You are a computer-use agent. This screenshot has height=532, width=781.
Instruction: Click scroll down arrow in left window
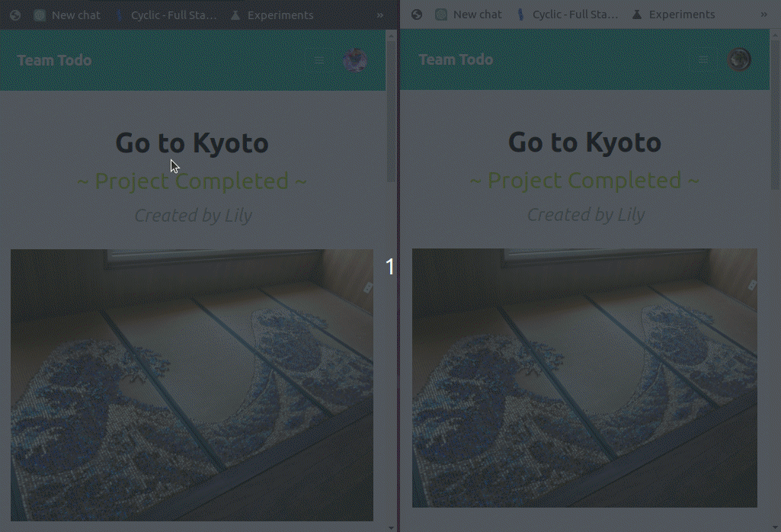pyautogui.click(x=391, y=527)
